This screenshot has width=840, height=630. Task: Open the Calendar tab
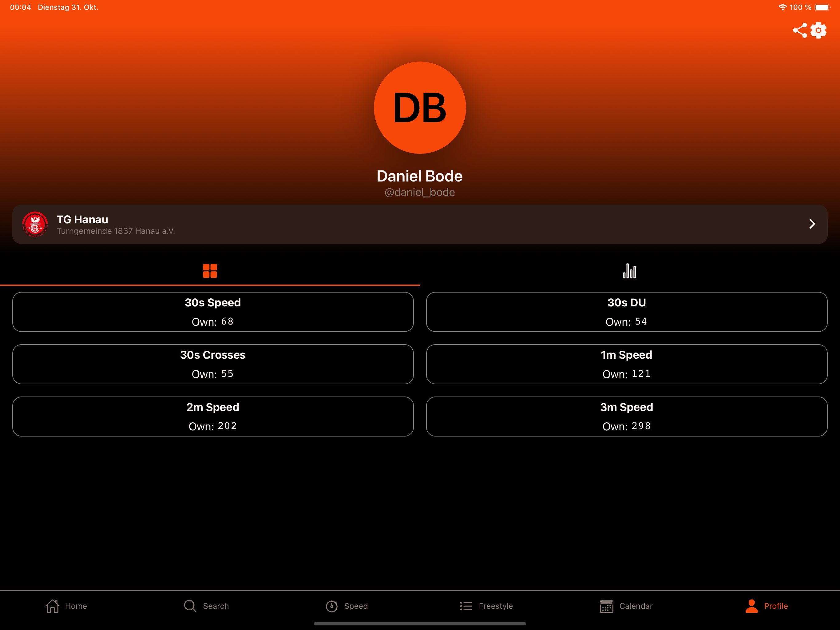[x=626, y=606]
